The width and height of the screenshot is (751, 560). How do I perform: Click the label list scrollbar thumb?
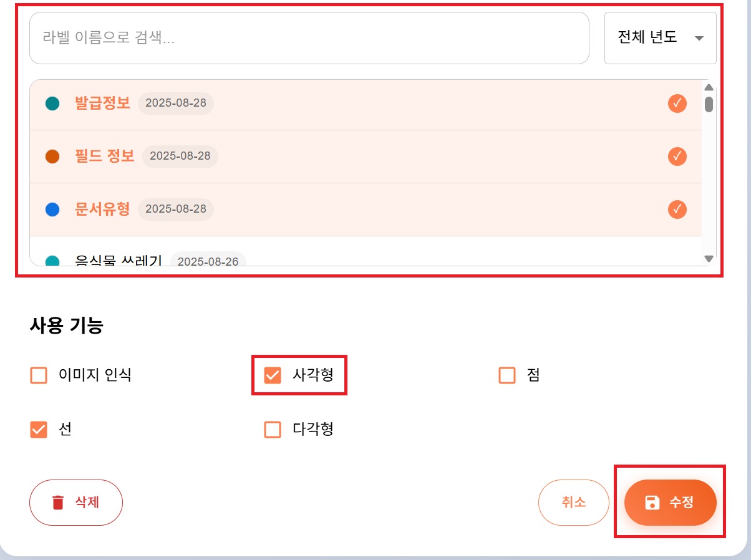pos(709,104)
